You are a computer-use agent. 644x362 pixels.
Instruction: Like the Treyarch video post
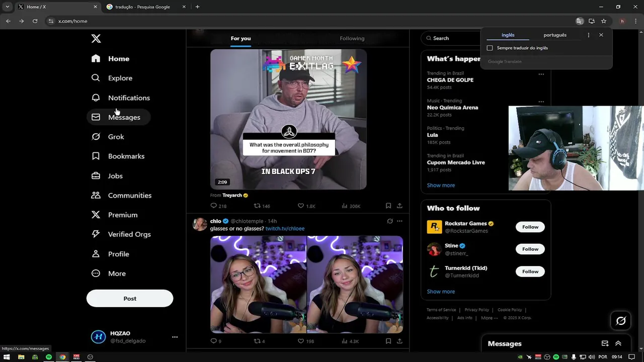(306, 206)
